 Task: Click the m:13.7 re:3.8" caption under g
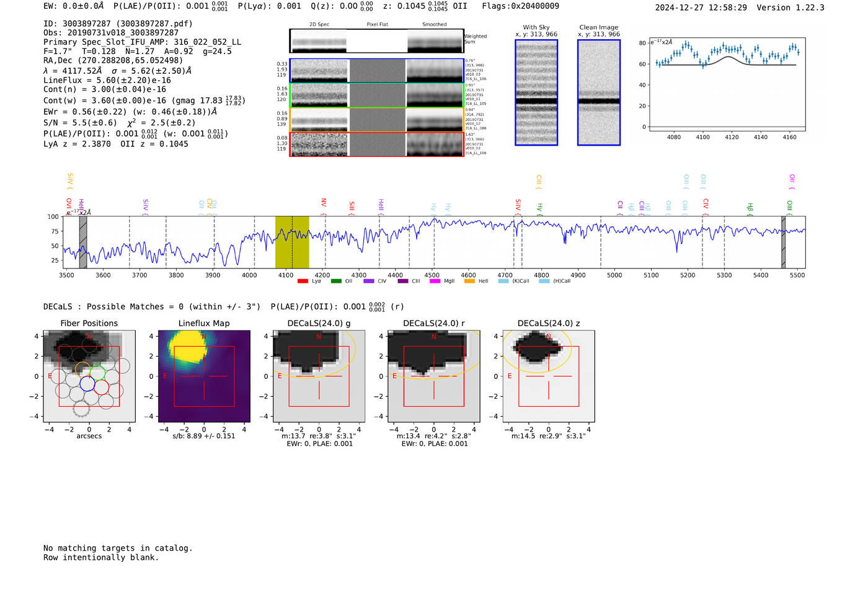click(x=319, y=436)
